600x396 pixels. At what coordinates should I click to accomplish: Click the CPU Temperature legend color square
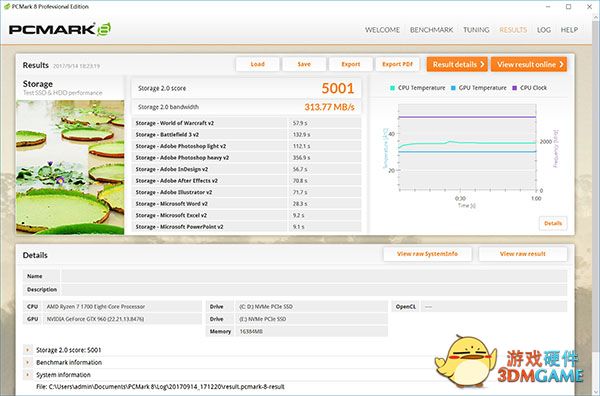point(392,88)
